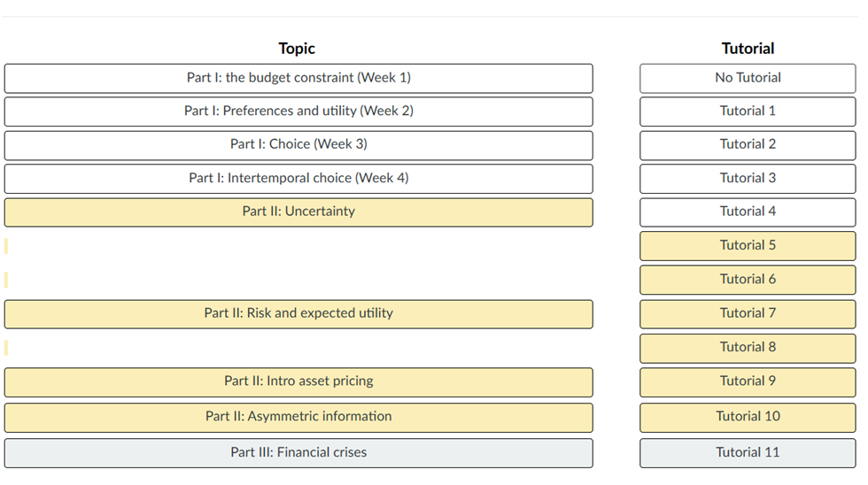Select the Part II: Uncertainty topic box
The width and height of the screenshot is (868, 485).
(298, 212)
